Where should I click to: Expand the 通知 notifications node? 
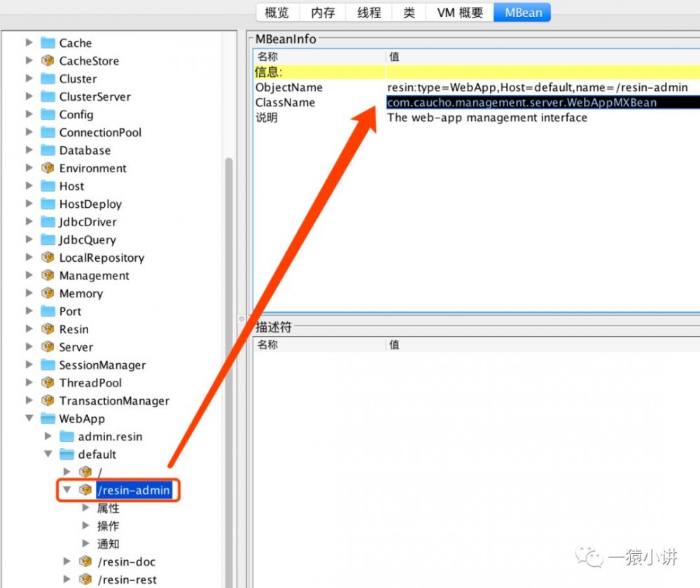coord(85,543)
